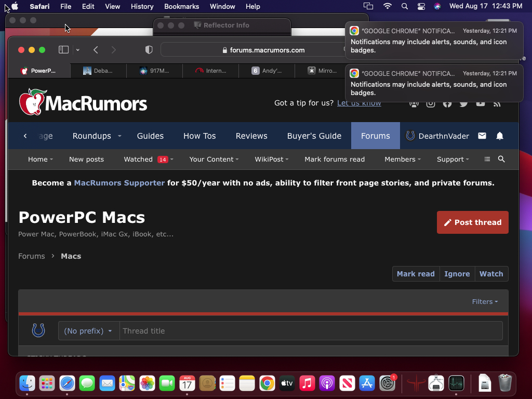Expand the Roundups dropdown arrow

[x=119, y=136]
